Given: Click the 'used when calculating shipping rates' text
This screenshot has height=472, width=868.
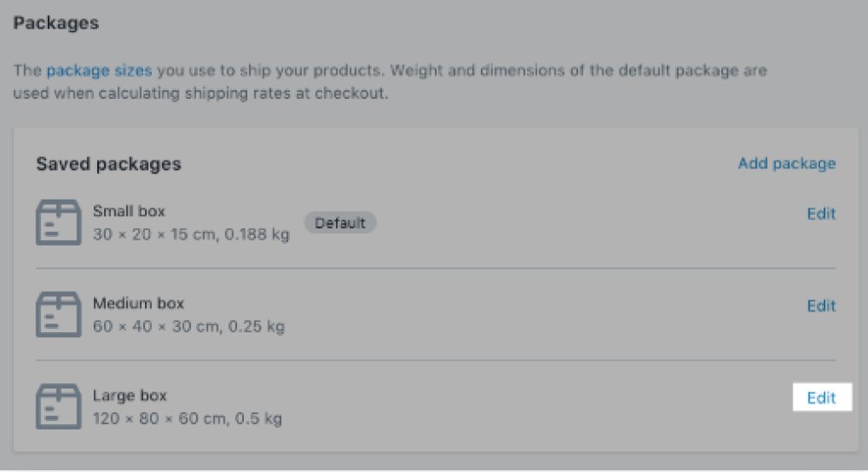Looking at the screenshot, I should pyautogui.click(x=152, y=93).
